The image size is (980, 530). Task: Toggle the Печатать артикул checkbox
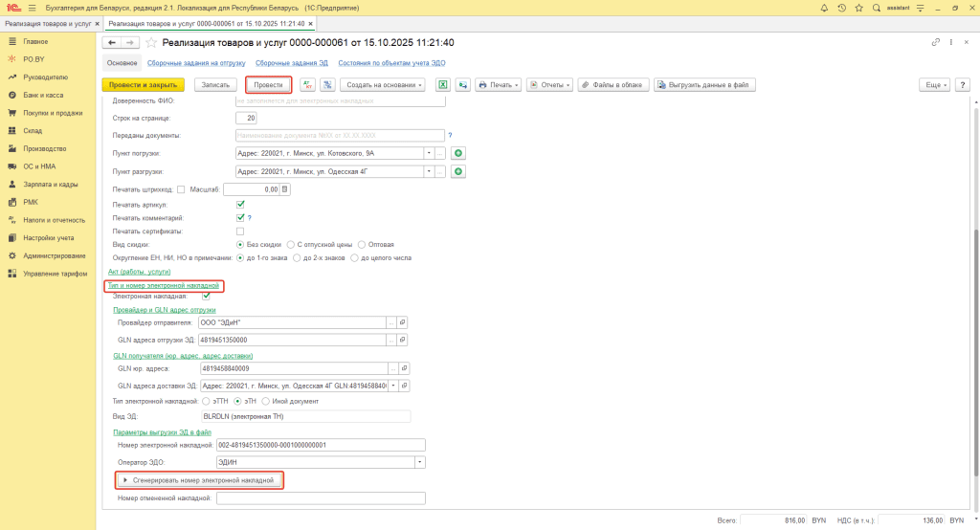(240, 204)
